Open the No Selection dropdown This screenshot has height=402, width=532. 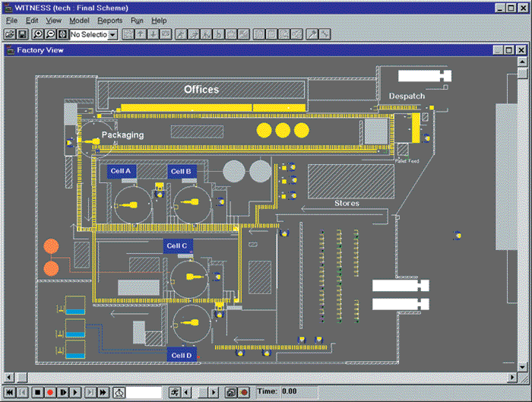point(112,34)
